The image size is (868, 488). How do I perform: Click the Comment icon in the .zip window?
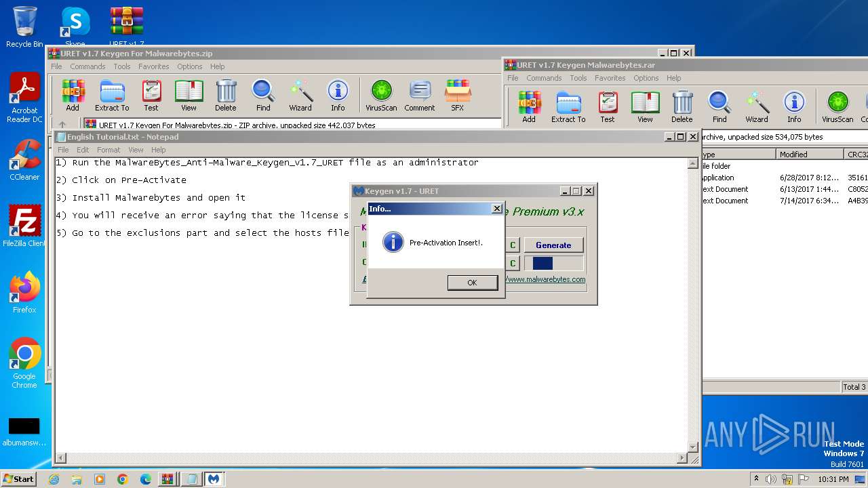[x=420, y=96]
